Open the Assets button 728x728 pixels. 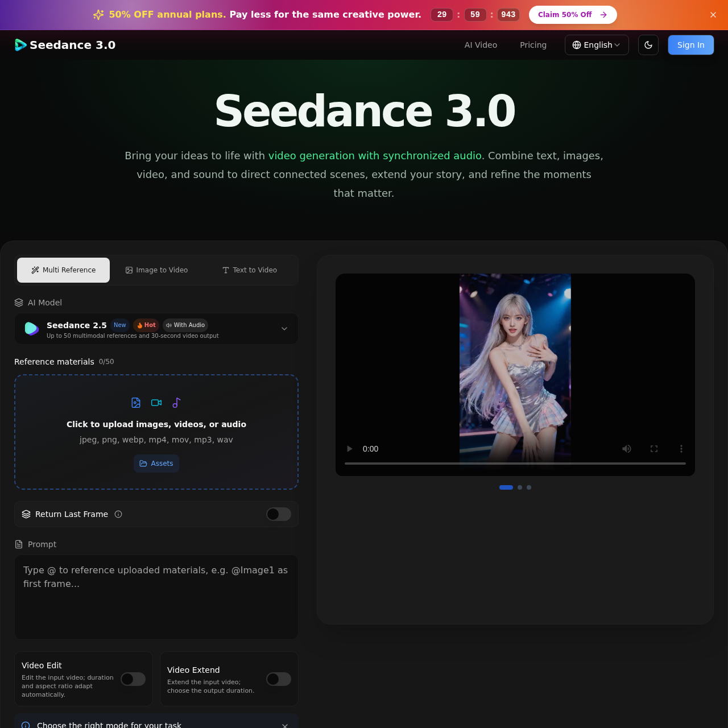tap(156, 464)
